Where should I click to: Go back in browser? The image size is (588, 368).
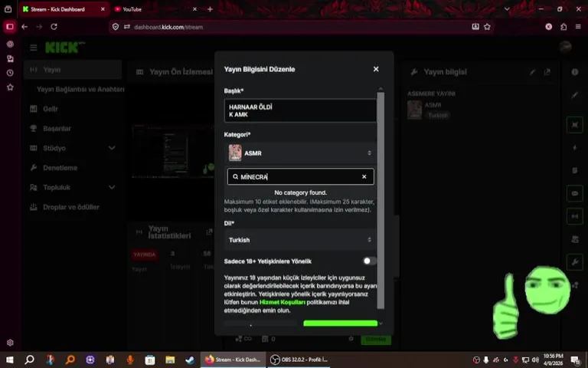click(24, 27)
